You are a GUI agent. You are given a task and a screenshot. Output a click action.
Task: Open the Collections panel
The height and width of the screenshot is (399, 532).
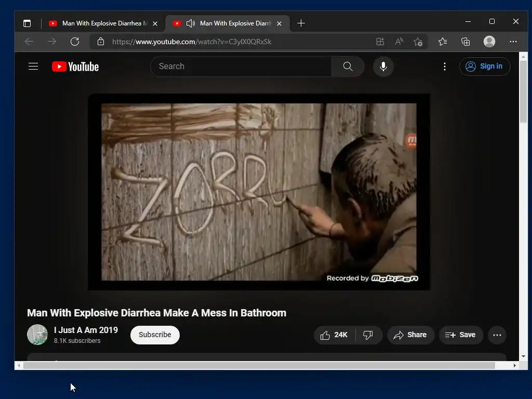click(465, 42)
